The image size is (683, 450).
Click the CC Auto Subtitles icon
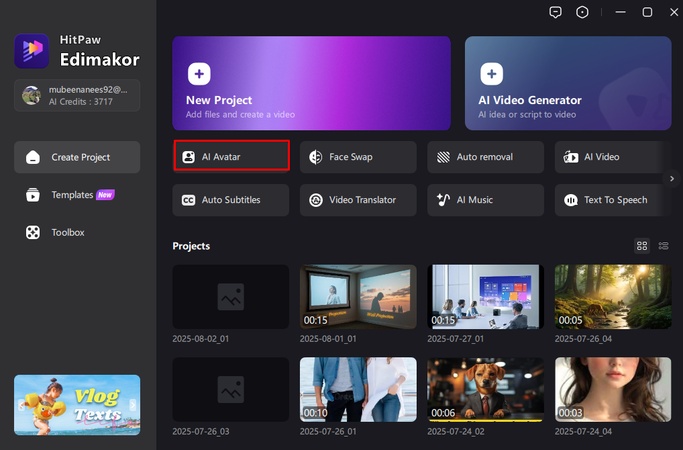(x=188, y=200)
